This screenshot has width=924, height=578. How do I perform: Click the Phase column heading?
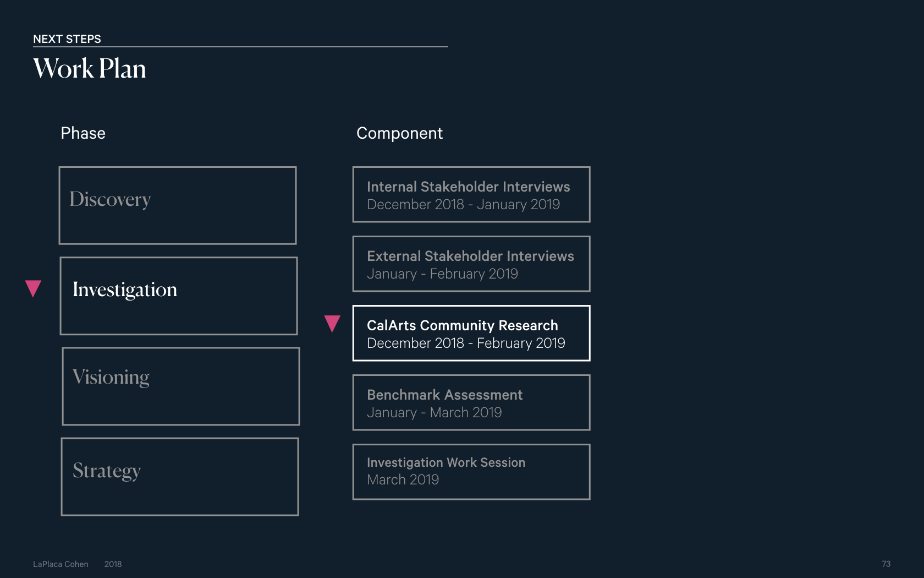83,133
